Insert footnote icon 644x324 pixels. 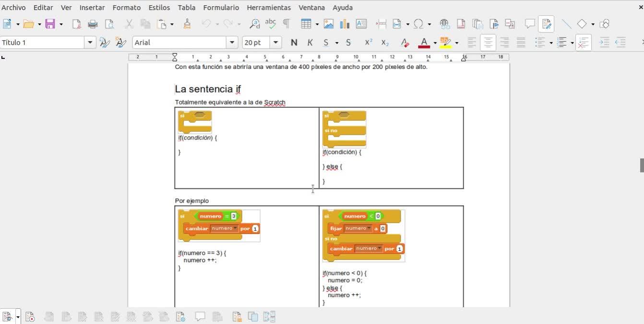(x=461, y=24)
